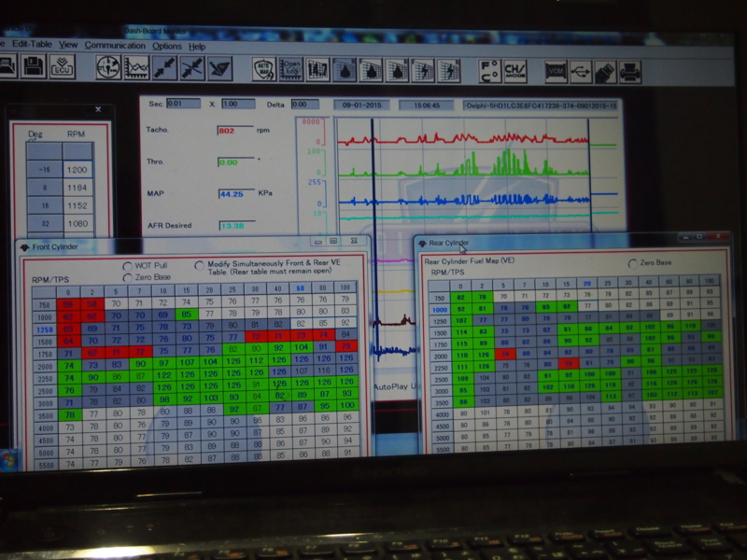Click the Sec field showing 0.01
This screenshot has width=747, height=560.
183,104
